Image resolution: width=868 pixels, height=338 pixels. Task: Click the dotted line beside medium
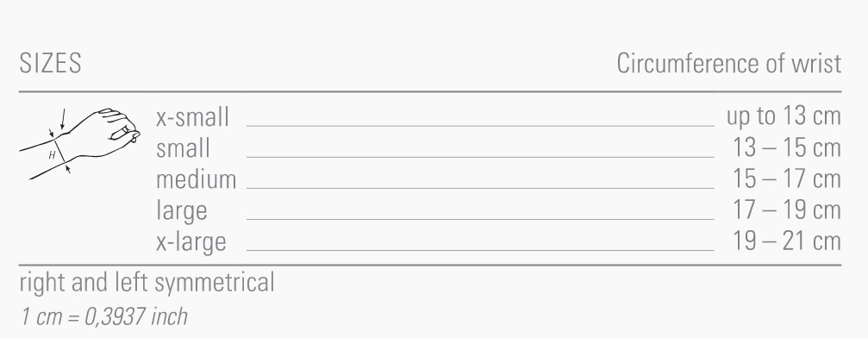(x=480, y=188)
